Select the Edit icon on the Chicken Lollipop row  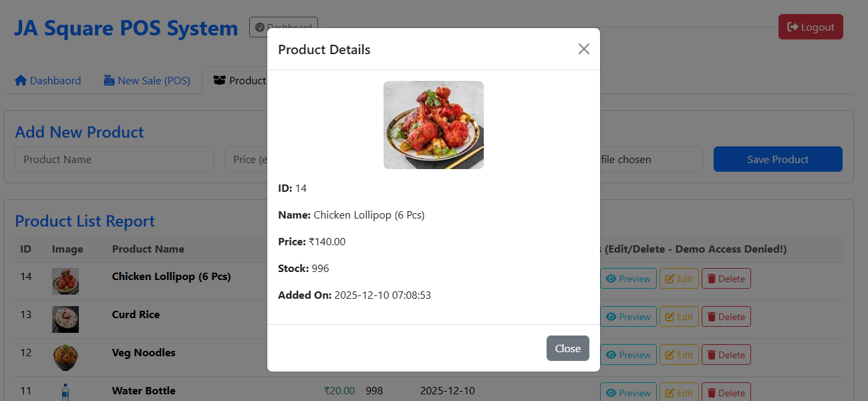(x=670, y=278)
